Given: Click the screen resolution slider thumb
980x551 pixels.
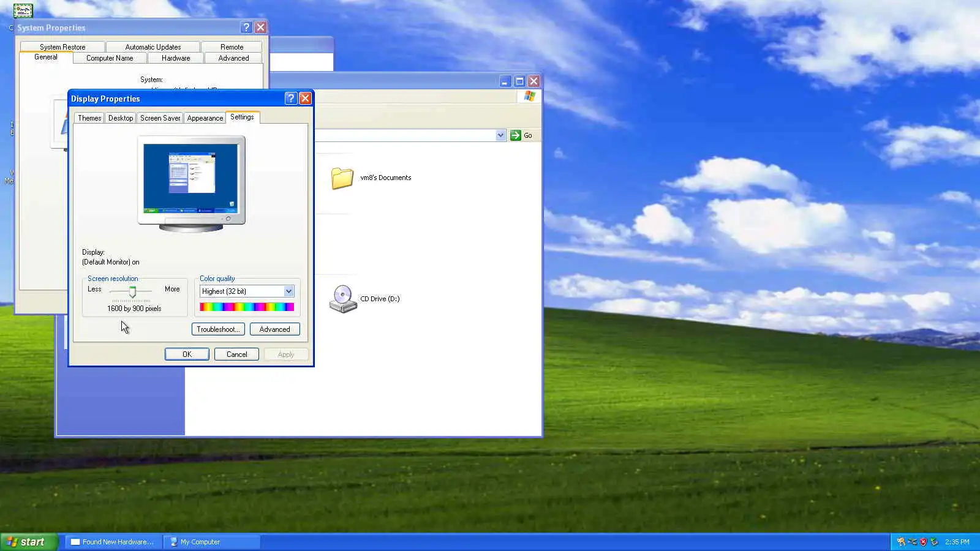Looking at the screenshot, I should point(132,292).
